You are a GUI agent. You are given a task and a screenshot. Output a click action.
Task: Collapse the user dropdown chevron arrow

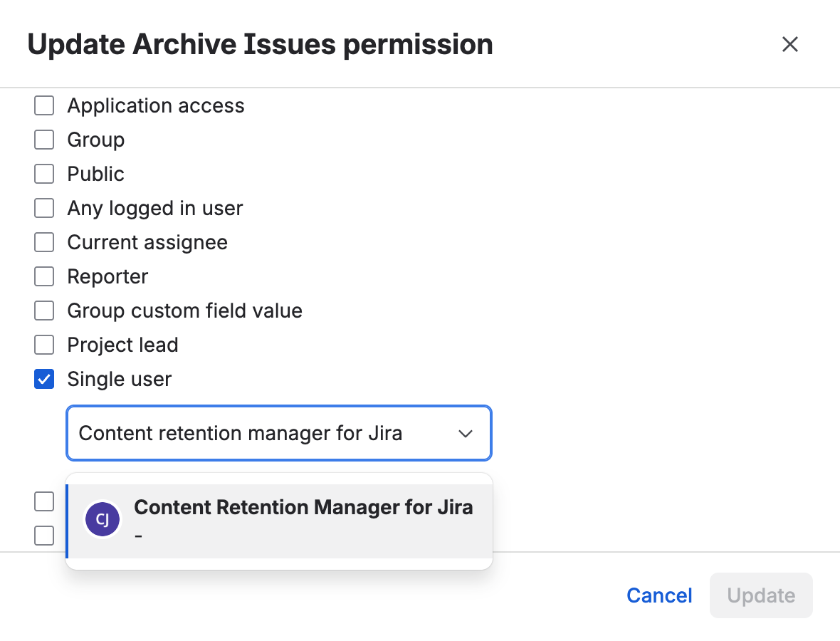[x=466, y=433]
